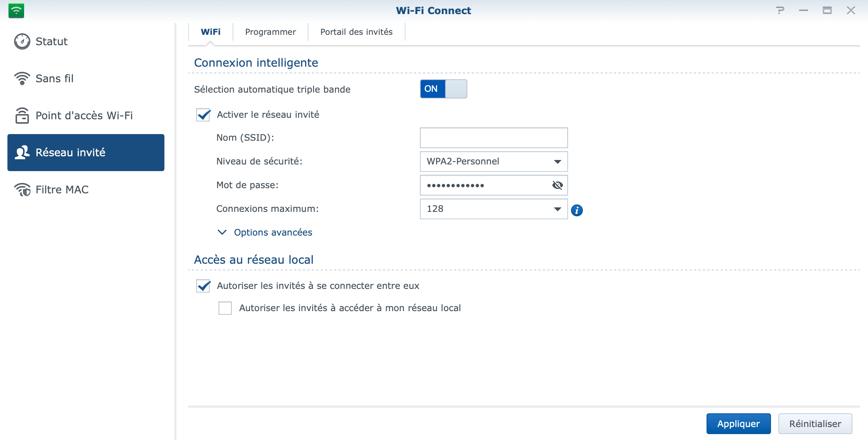Viewport: 868px width, 440px height.
Task: Close the Wi-Fi Connect window
Action: 851,10
